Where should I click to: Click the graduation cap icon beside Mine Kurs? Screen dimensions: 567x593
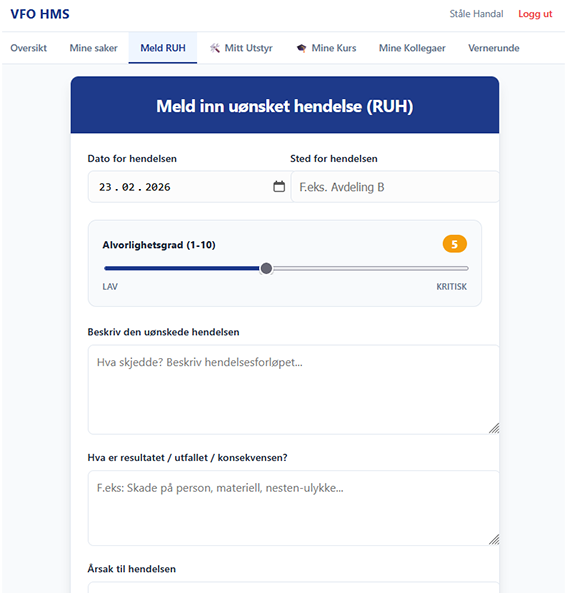pos(301,48)
